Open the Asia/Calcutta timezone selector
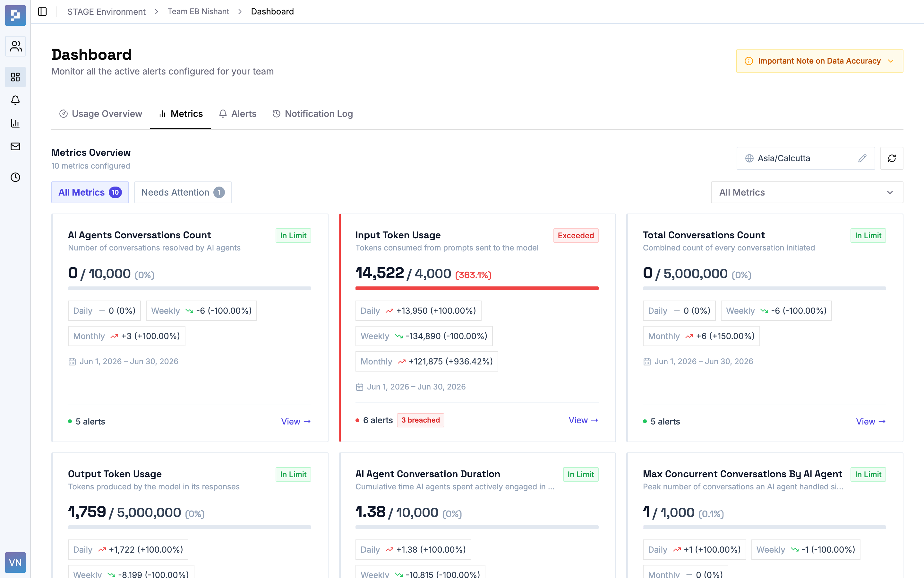Image resolution: width=924 pixels, height=578 pixels. coord(805,158)
